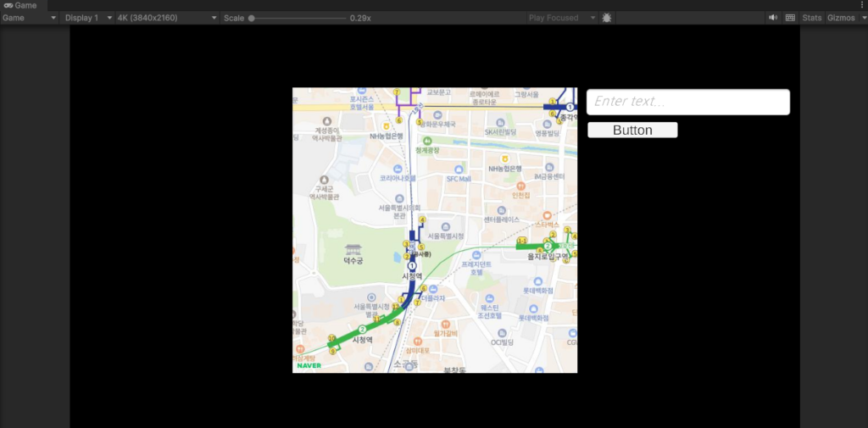This screenshot has width=868, height=428.
Task: Click the 코리아나호텔 hotel icon
Action: coord(398,169)
